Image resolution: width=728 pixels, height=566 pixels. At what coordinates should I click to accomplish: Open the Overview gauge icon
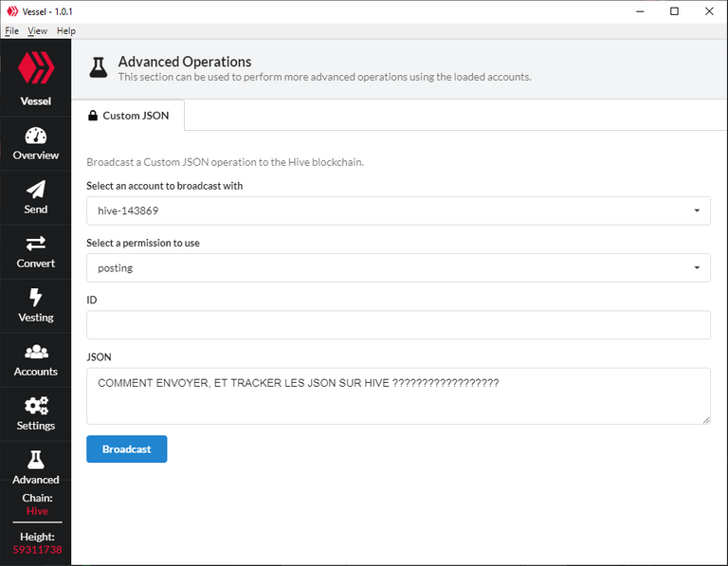pos(36,136)
